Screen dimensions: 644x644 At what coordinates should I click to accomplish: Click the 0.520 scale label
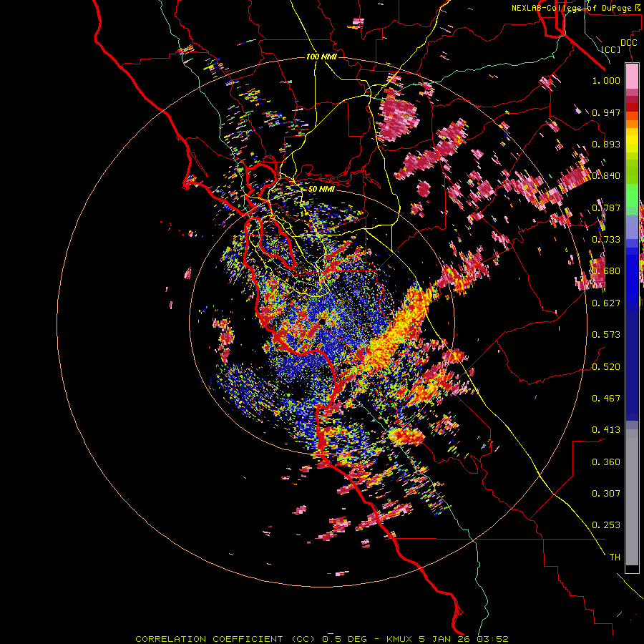coord(606,367)
